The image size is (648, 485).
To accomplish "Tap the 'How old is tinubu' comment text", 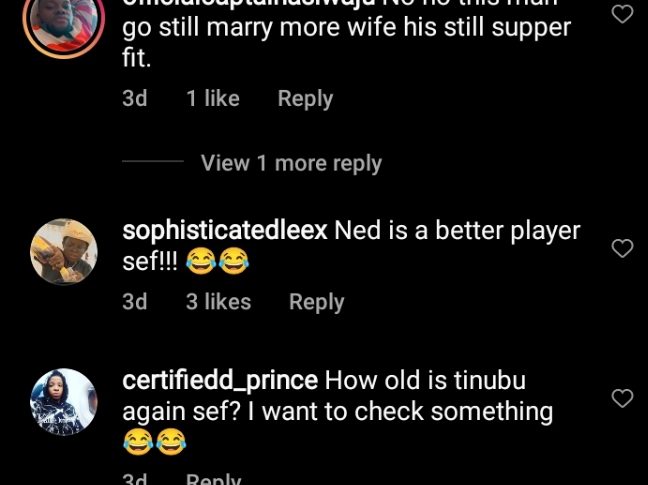I will [x=426, y=380].
